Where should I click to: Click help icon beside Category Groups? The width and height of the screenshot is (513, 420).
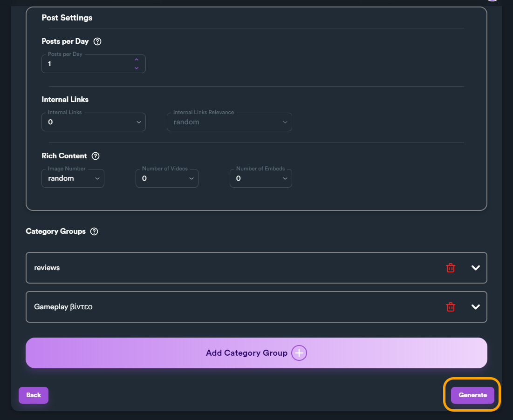(x=94, y=231)
